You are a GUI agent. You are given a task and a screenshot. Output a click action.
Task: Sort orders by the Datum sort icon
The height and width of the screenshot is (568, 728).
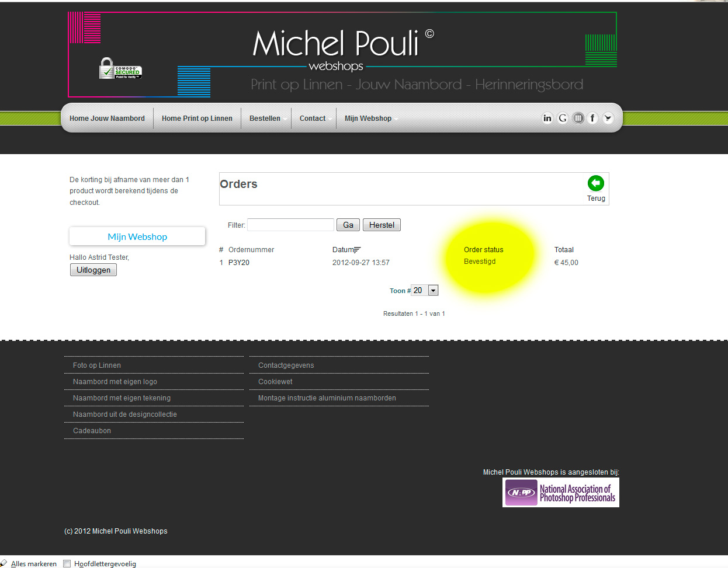coord(357,250)
